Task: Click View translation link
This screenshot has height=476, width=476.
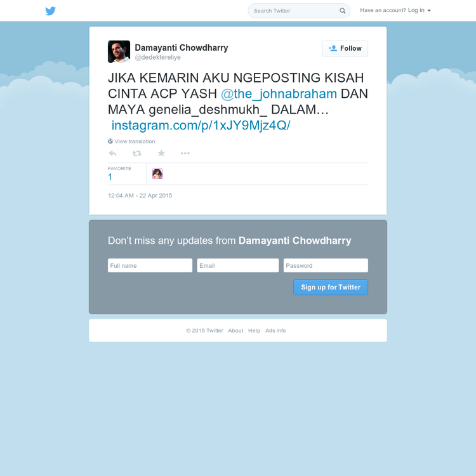Action: 135,142
